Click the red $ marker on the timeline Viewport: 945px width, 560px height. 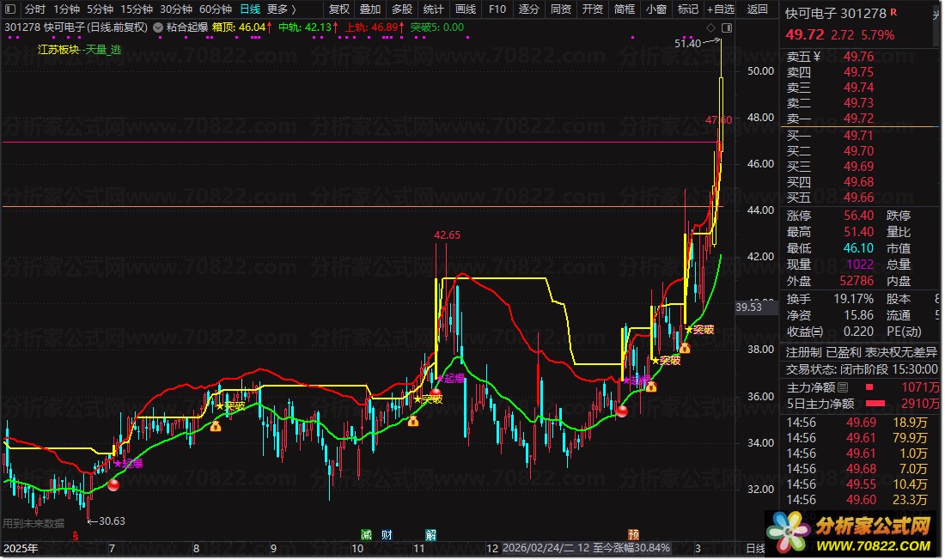point(76,535)
